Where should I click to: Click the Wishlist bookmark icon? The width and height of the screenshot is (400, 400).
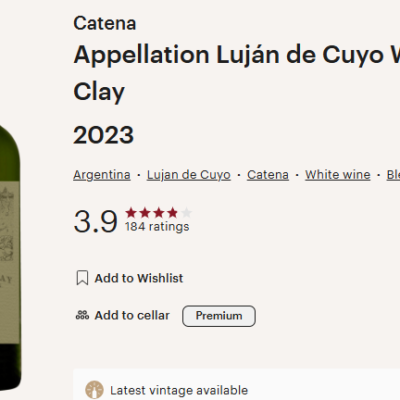(82, 278)
